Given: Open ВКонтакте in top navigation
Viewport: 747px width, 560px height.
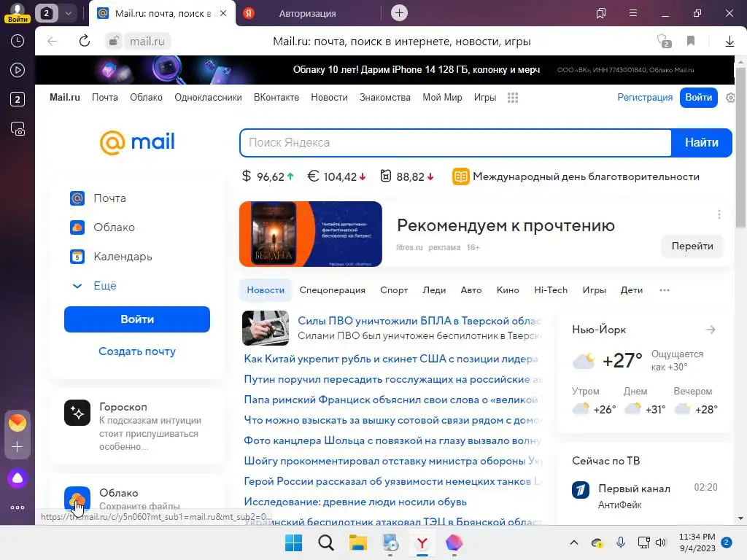Looking at the screenshot, I should (276, 98).
